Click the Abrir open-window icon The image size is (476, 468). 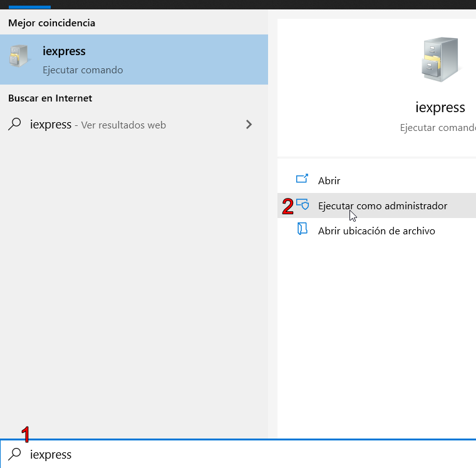tap(302, 179)
